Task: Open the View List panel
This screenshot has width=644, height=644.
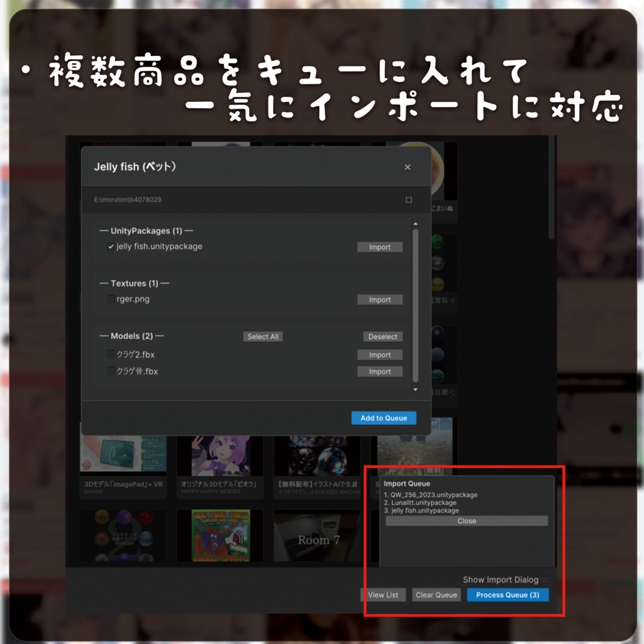Action: pos(383,594)
